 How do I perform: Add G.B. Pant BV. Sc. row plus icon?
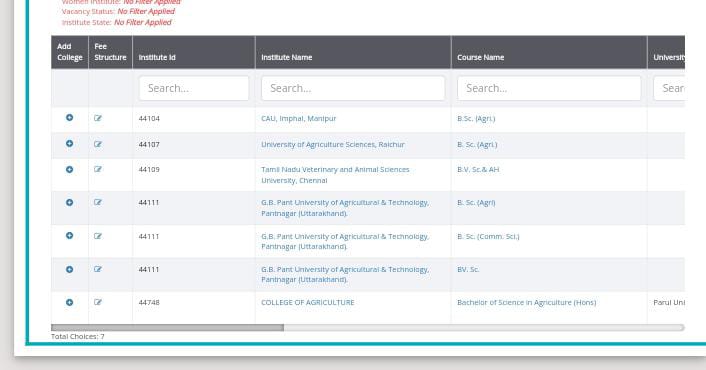coord(69,269)
